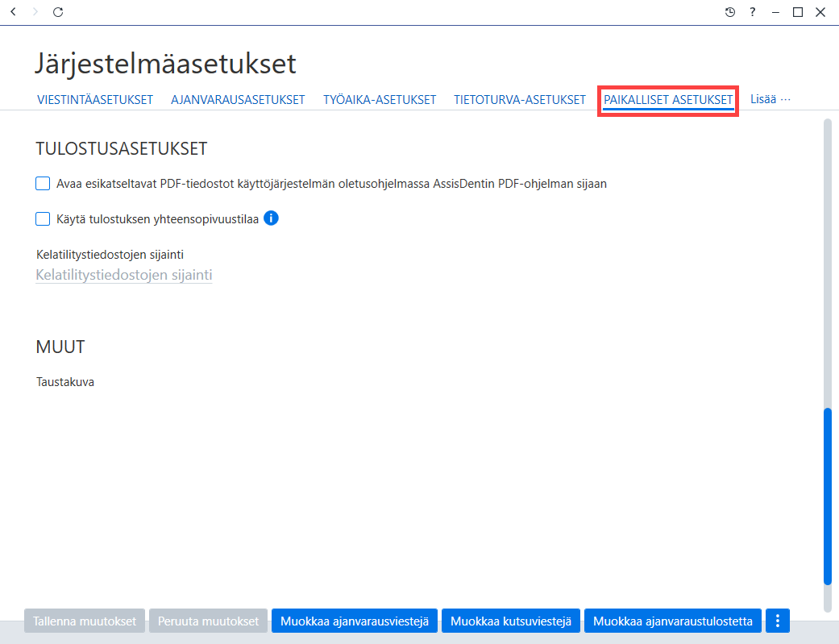Image resolution: width=839 pixels, height=644 pixels.
Task: Open the history clock icon
Action: point(730,12)
